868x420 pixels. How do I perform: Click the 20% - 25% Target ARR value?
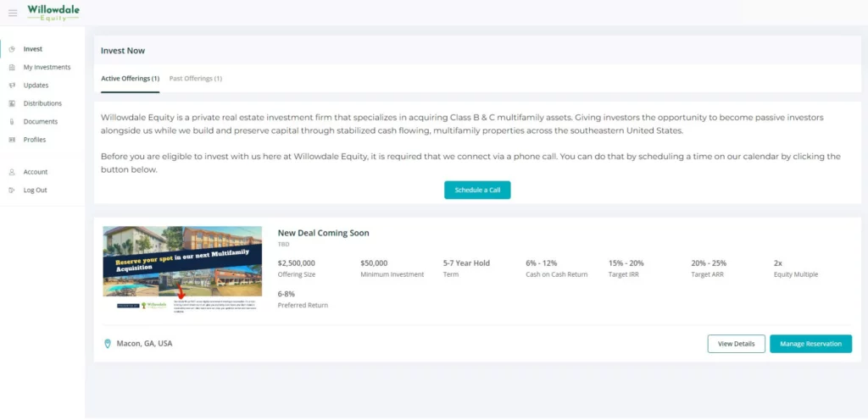click(x=709, y=263)
